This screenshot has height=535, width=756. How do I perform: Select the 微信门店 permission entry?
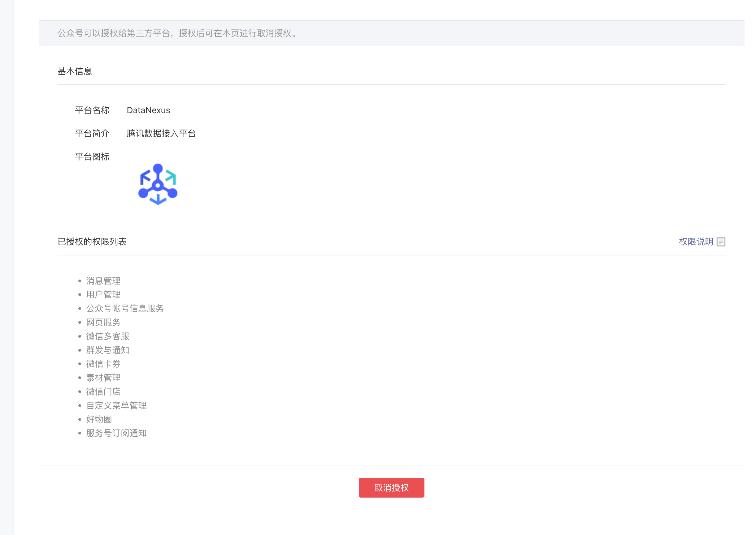coord(103,392)
